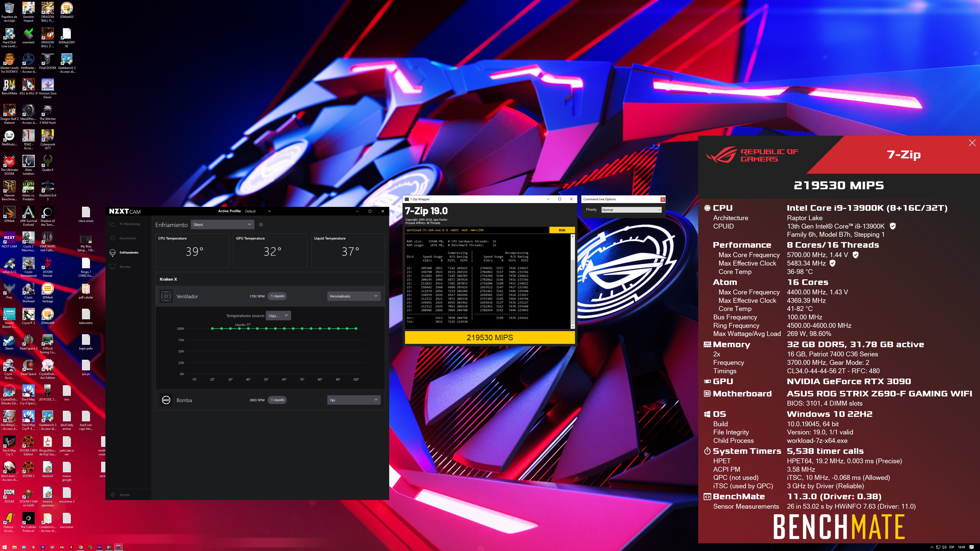This screenshot has width=980, height=551.
Task: Click the fan curve point above 60°
Action: [284, 329]
